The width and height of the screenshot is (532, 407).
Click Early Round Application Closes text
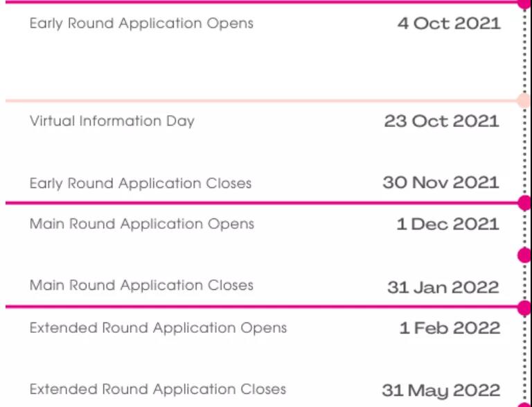141,184
